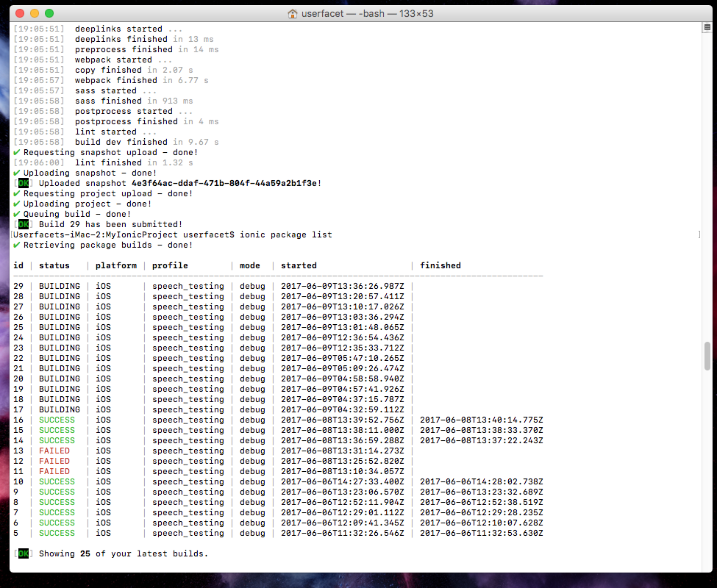Click the start time 2017-06-09T04:32:59.112Z

343,410
